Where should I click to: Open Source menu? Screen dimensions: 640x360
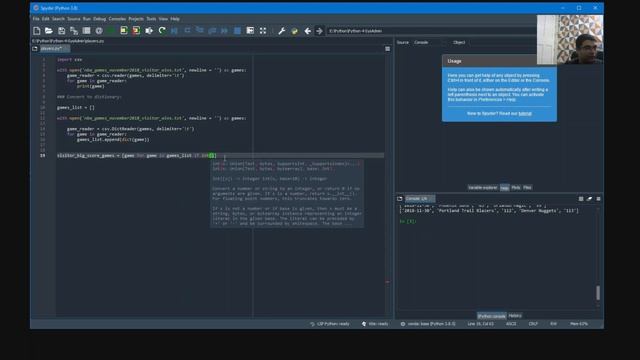(73, 19)
